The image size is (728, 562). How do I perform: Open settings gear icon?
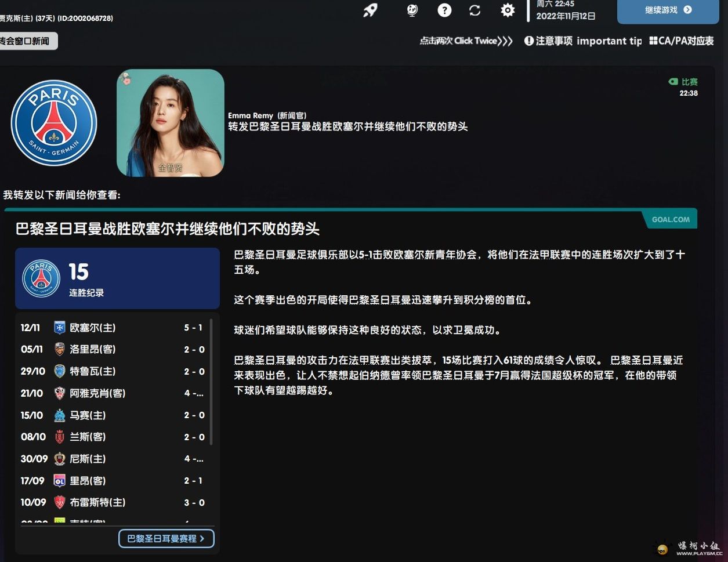point(508,10)
